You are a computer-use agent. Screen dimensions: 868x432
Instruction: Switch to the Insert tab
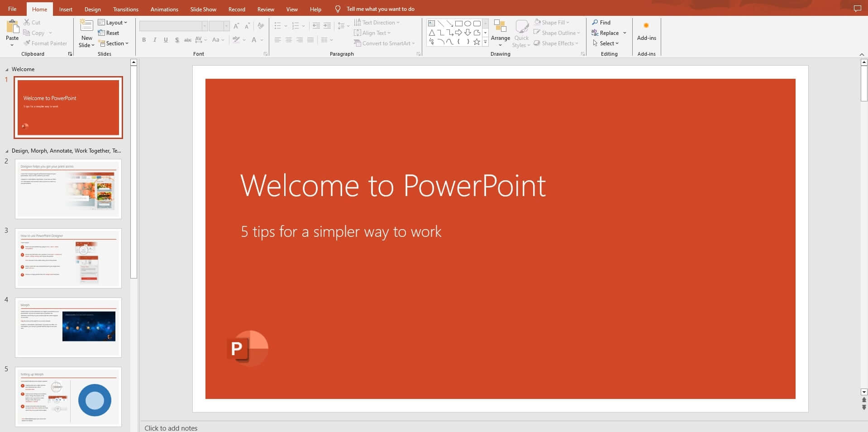(66, 9)
